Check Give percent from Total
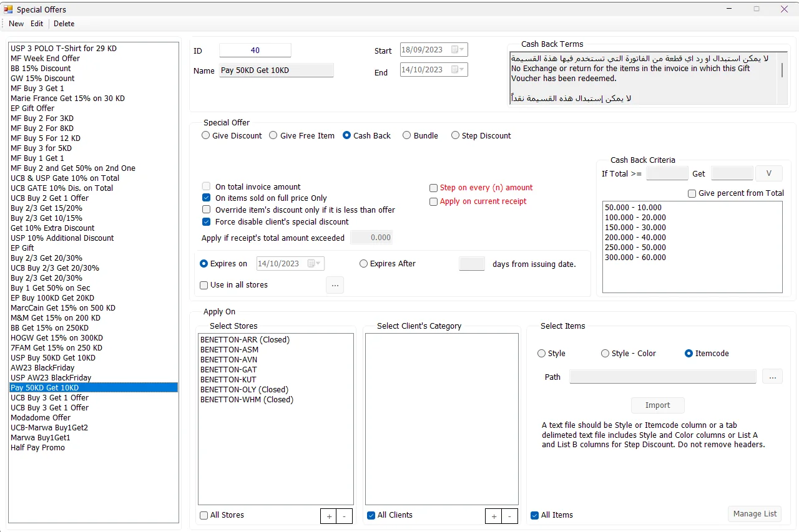 (736, 193)
